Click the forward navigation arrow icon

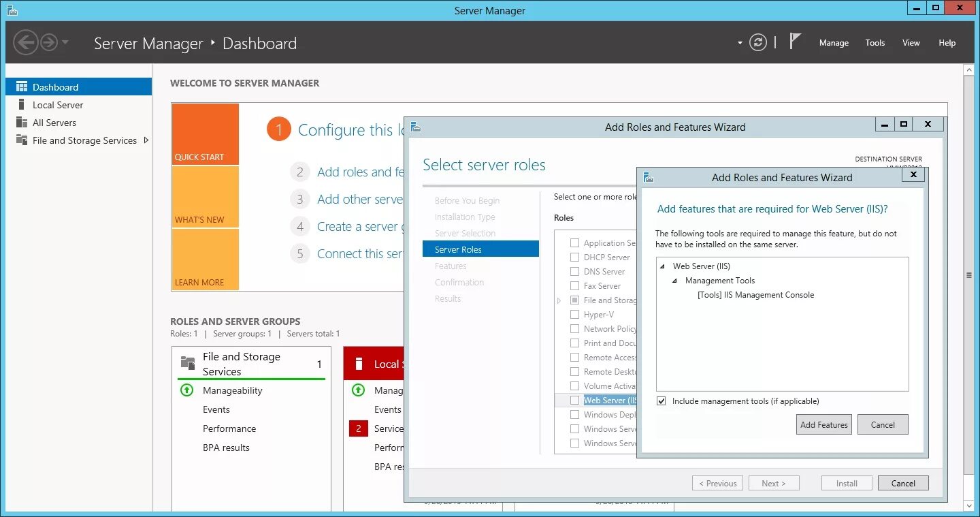click(x=48, y=43)
